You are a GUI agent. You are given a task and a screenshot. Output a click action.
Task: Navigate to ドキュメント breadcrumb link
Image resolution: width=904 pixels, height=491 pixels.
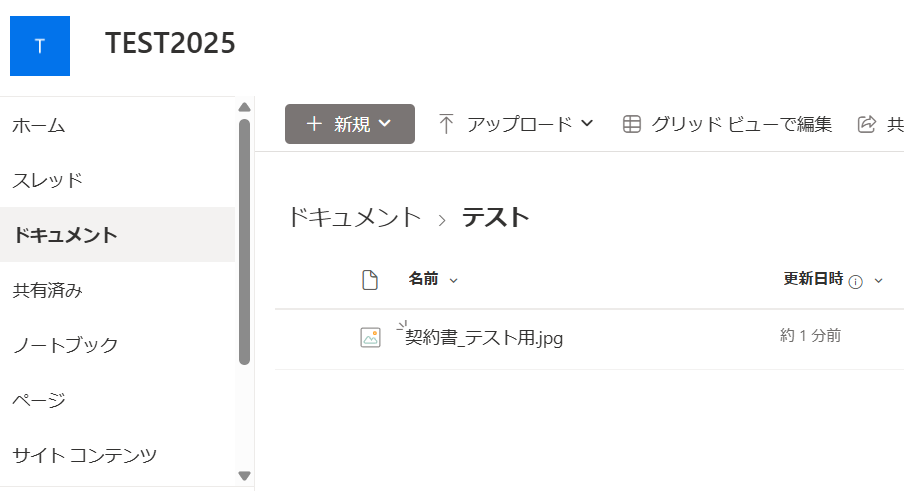tap(354, 217)
